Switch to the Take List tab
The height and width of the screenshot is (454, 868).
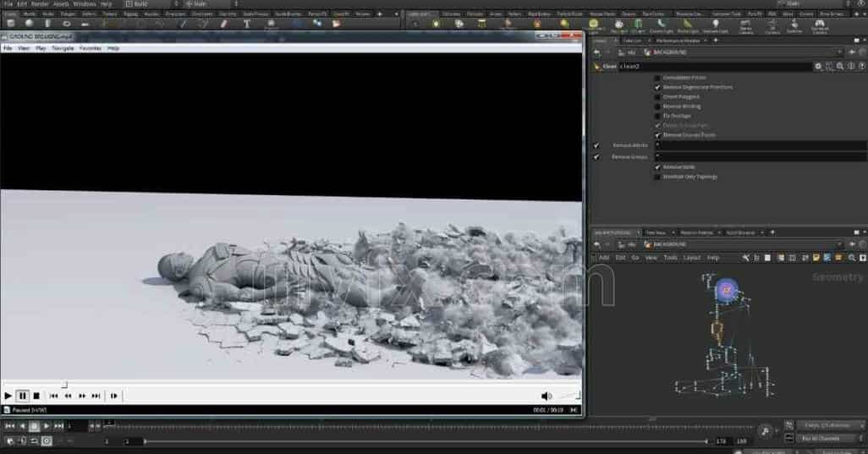[x=632, y=41]
